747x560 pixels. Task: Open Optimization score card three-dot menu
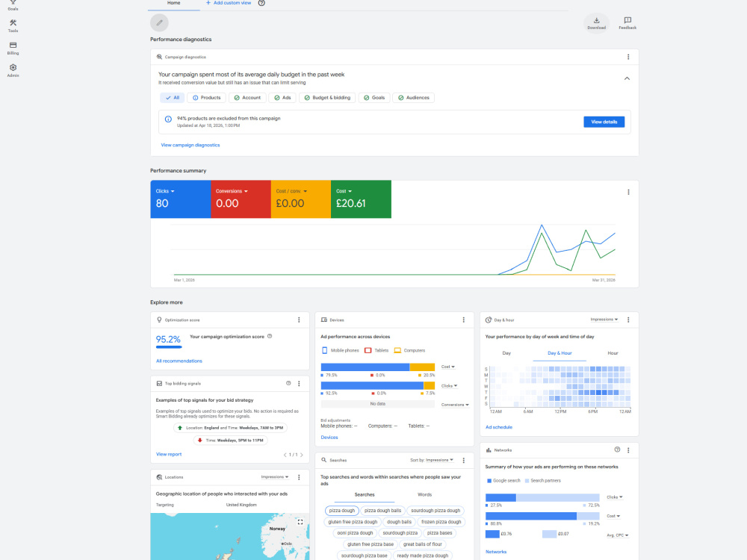coord(299,320)
